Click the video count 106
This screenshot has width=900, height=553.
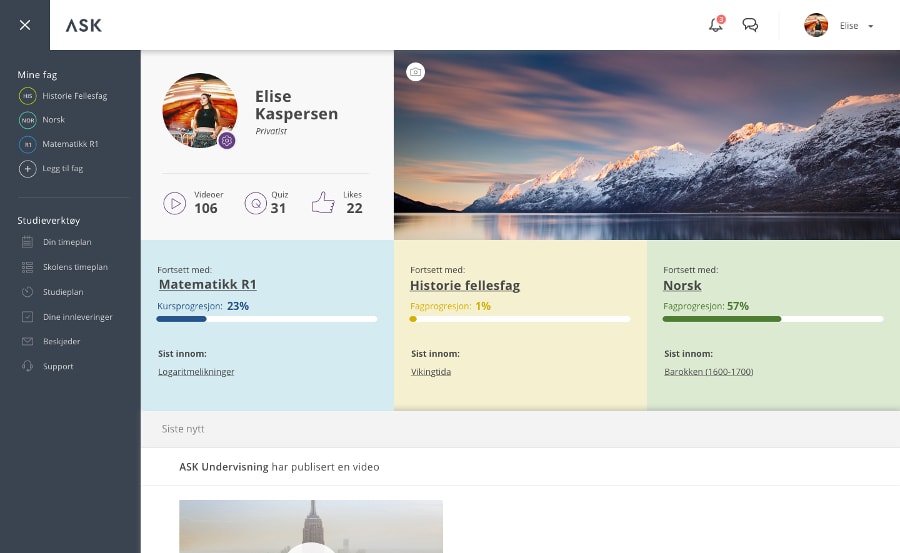click(205, 208)
